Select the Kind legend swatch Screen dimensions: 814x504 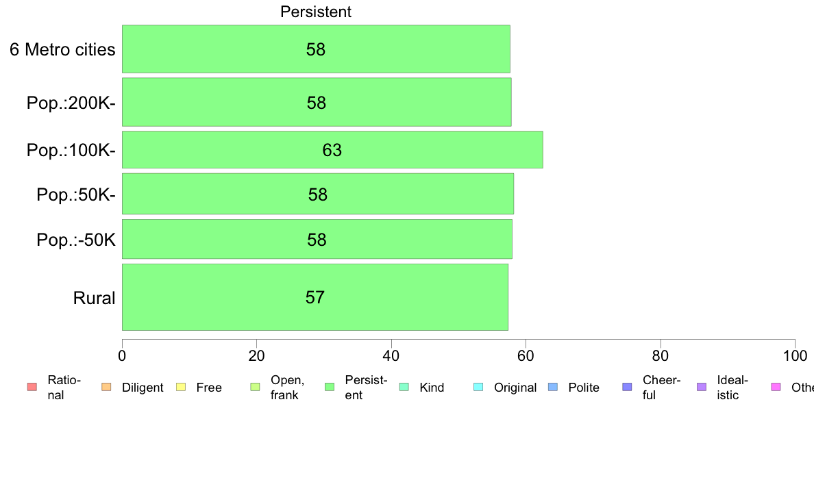pyautogui.click(x=404, y=387)
